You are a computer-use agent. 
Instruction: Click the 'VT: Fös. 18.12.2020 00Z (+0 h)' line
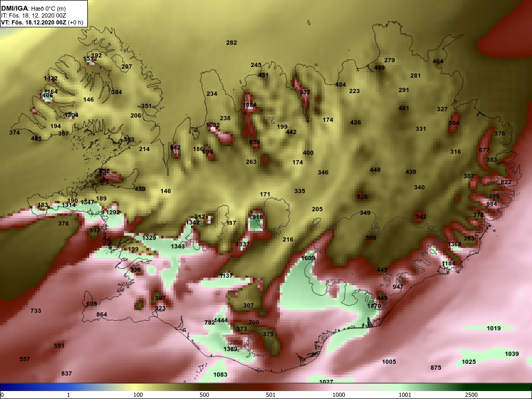42,22
